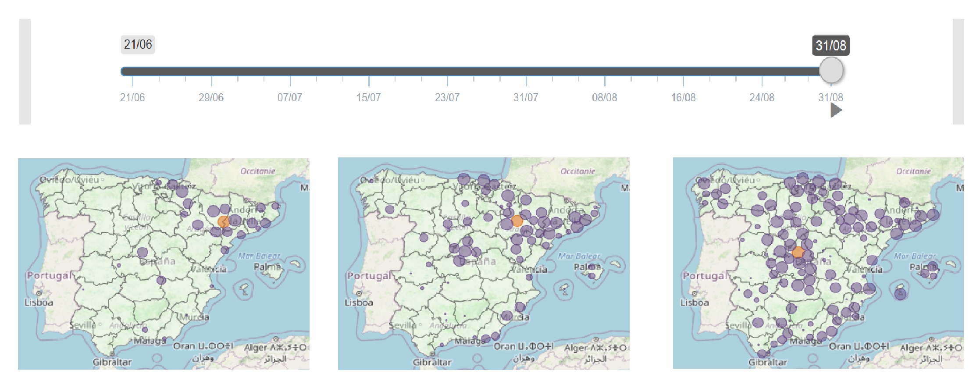Image resolution: width=980 pixels, height=388 pixels.
Task: Click the 31/07 tick label on slider
Action: pos(526,97)
